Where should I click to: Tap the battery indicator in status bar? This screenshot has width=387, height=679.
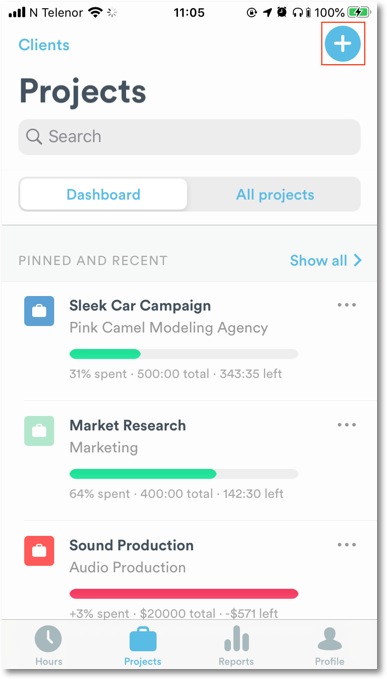pyautogui.click(x=359, y=12)
